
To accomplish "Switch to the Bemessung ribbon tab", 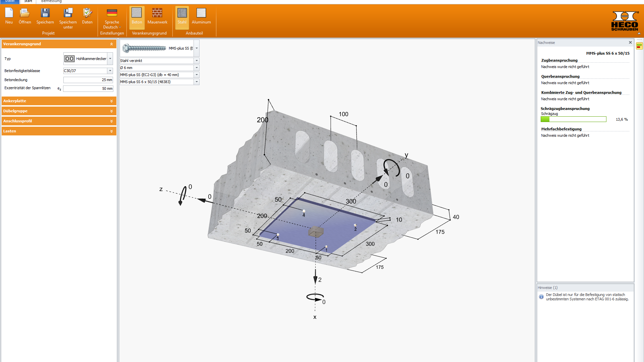I will click(x=51, y=1).
